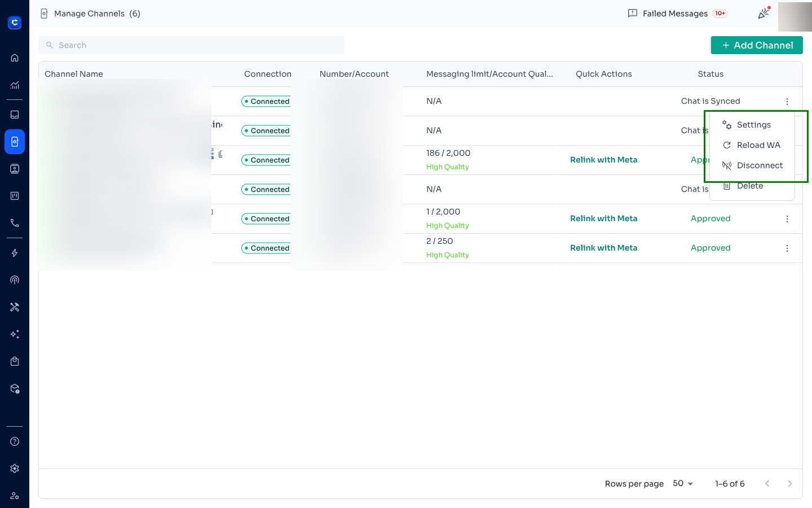This screenshot has width=812, height=508.
Task: Open the contacts card icon in sidebar
Action: coord(15,169)
